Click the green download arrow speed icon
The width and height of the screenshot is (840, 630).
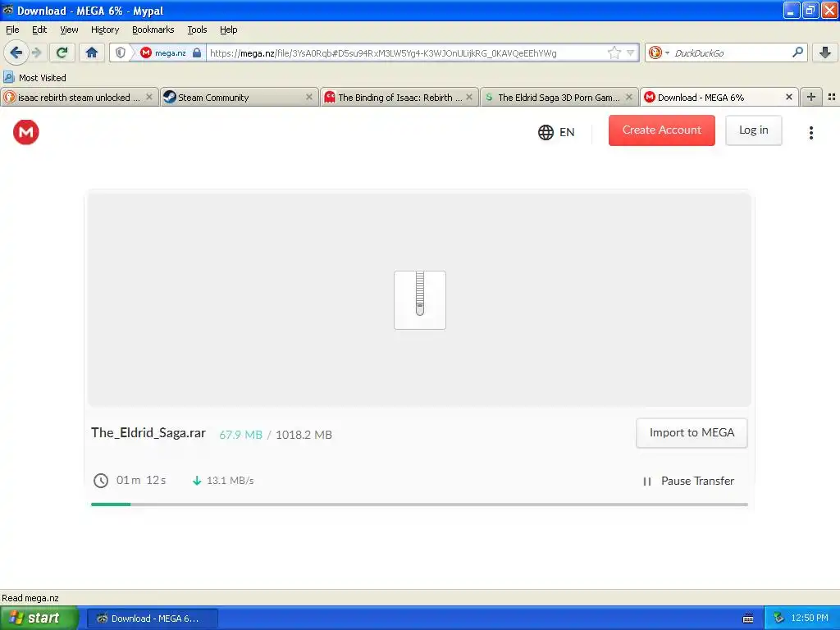tap(197, 481)
